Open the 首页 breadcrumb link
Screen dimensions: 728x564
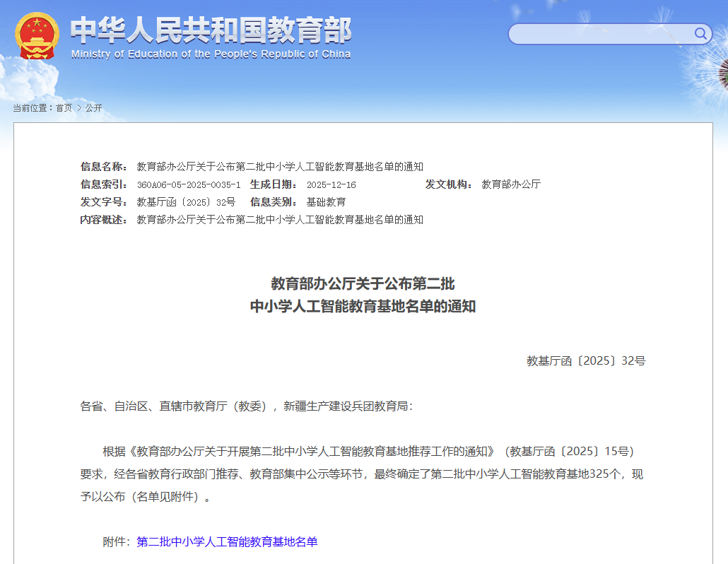click(x=64, y=108)
